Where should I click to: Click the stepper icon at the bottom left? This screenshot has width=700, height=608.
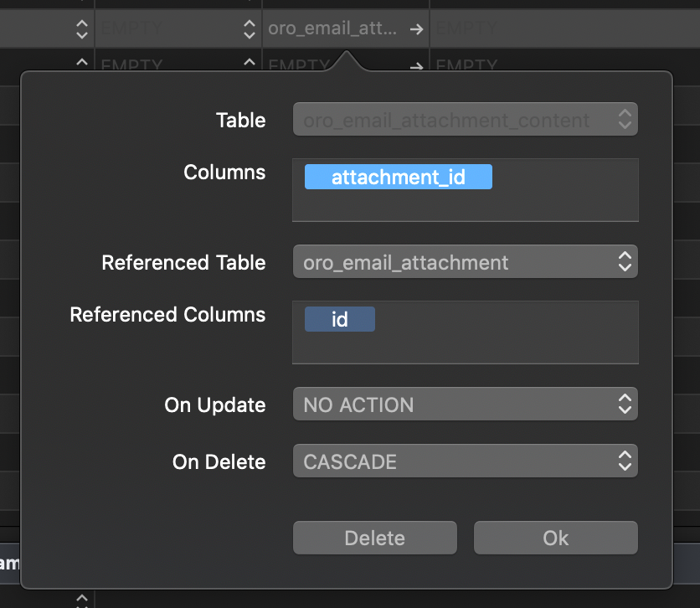(x=81, y=600)
